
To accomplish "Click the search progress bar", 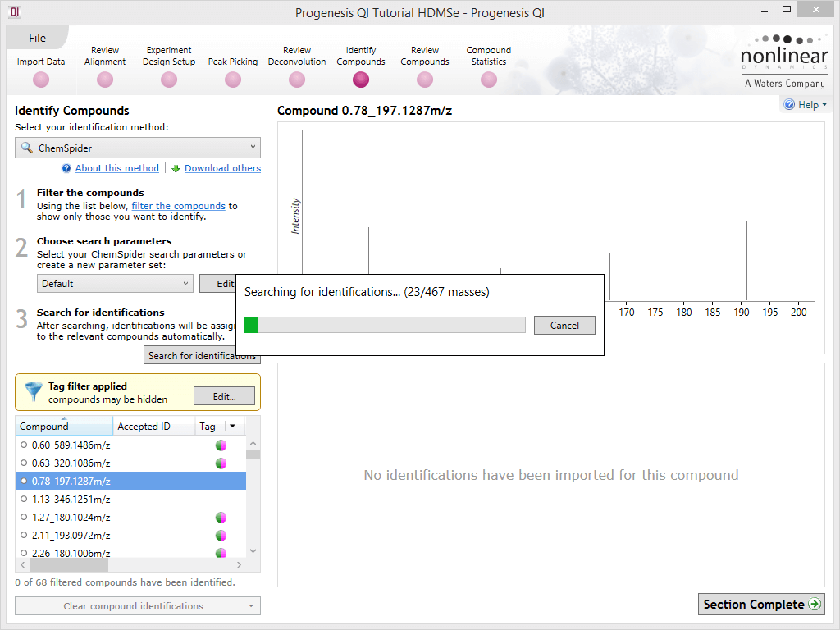I will pyautogui.click(x=385, y=325).
